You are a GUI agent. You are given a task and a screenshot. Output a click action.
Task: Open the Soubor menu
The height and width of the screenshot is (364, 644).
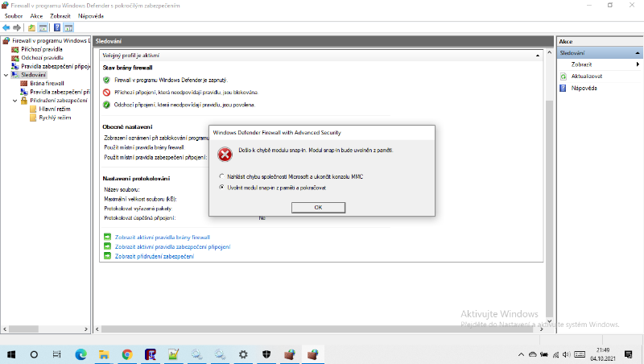[14, 16]
